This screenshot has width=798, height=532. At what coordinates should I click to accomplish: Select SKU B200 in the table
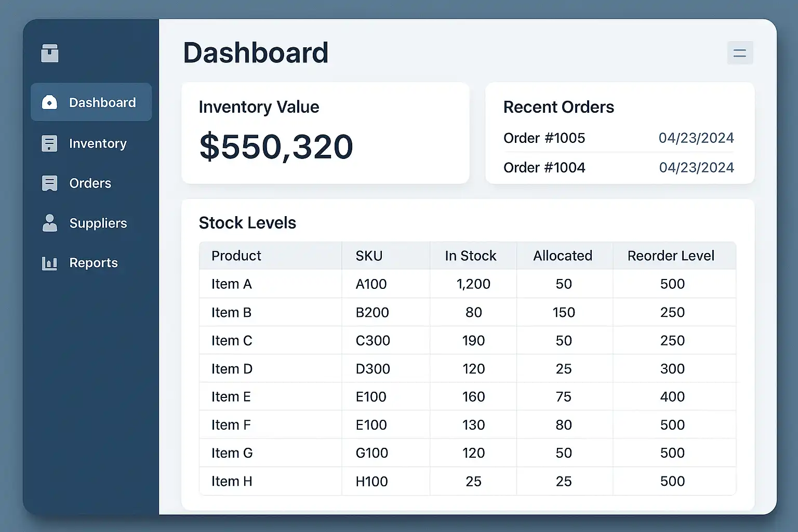click(x=372, y=312)
